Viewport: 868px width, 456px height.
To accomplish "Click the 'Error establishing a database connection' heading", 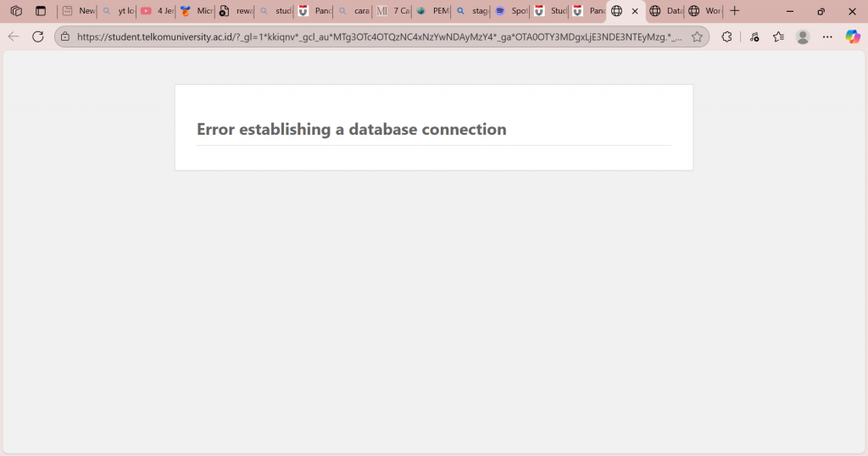I will 352,129.
